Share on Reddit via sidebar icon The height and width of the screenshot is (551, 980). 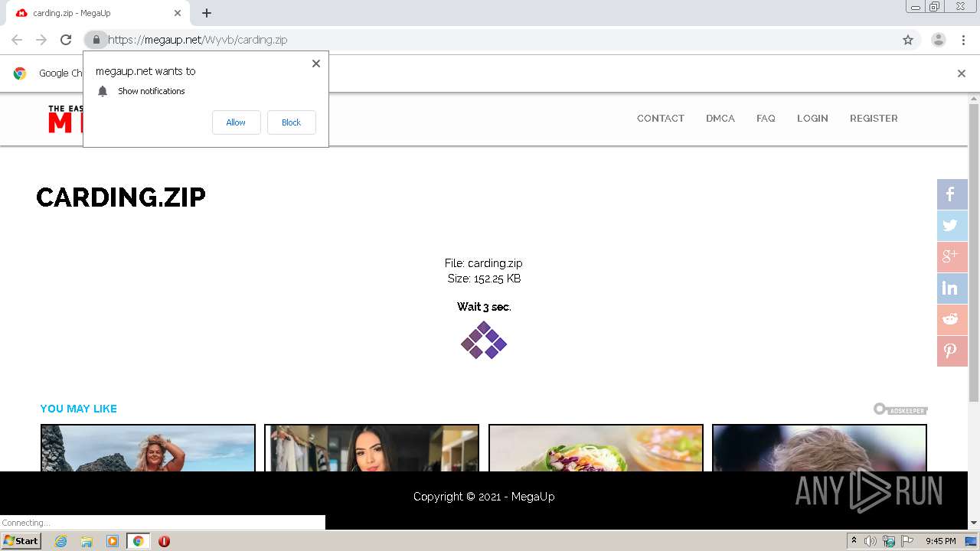[952, 320]
